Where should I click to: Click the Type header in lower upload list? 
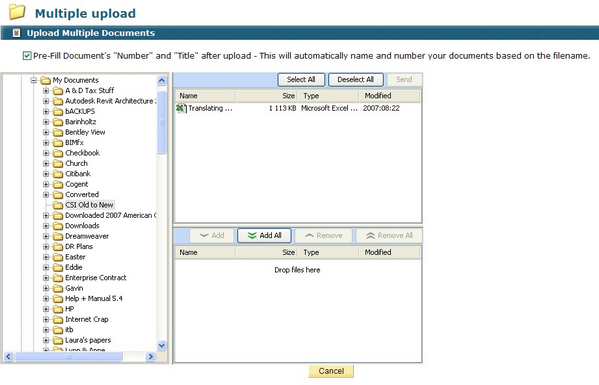point(329,252)
